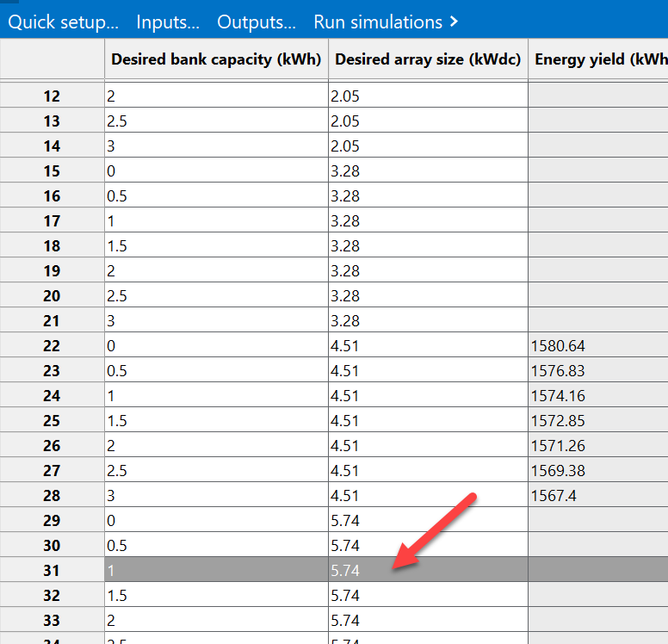Screen dimensions: 668x644
Task: Select row header number 31
Action: click(52, 570)
